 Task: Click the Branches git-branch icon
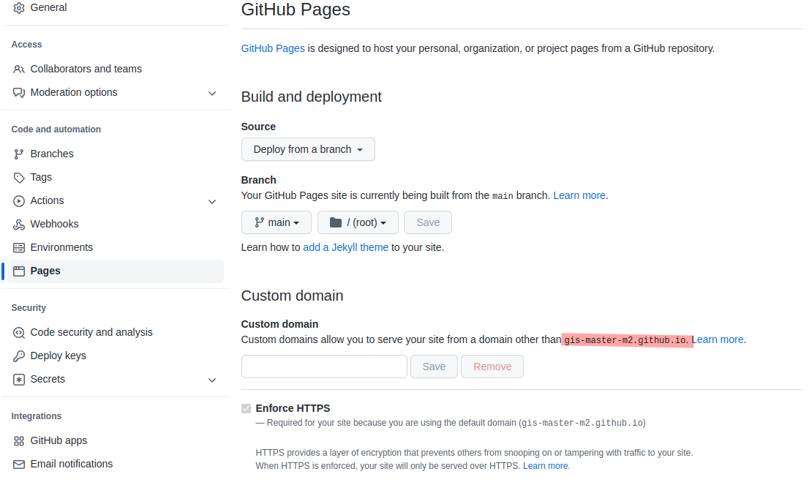18,154
